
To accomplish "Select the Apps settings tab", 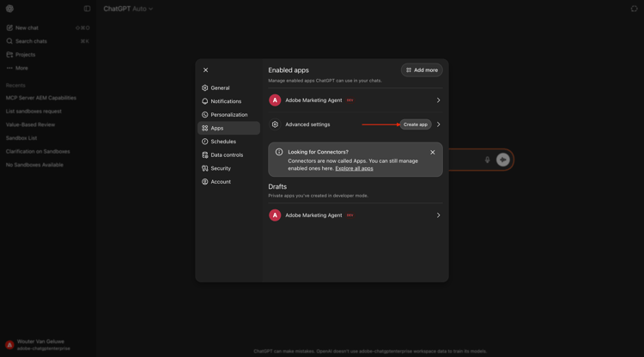I will [x=228, y=128].
